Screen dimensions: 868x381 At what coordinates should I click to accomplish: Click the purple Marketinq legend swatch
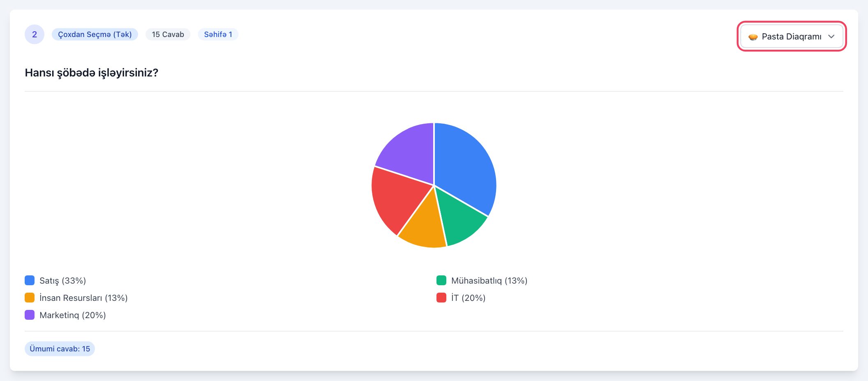[x=30, y=315]
